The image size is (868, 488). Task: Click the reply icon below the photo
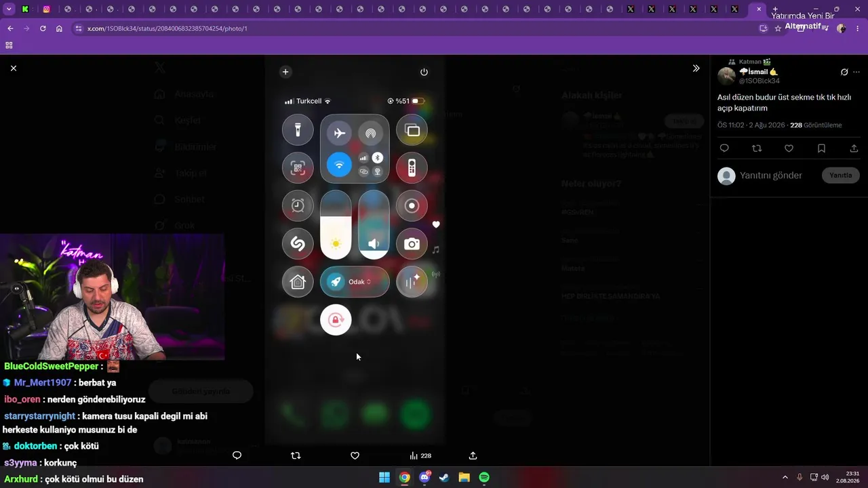pos(237,455)
